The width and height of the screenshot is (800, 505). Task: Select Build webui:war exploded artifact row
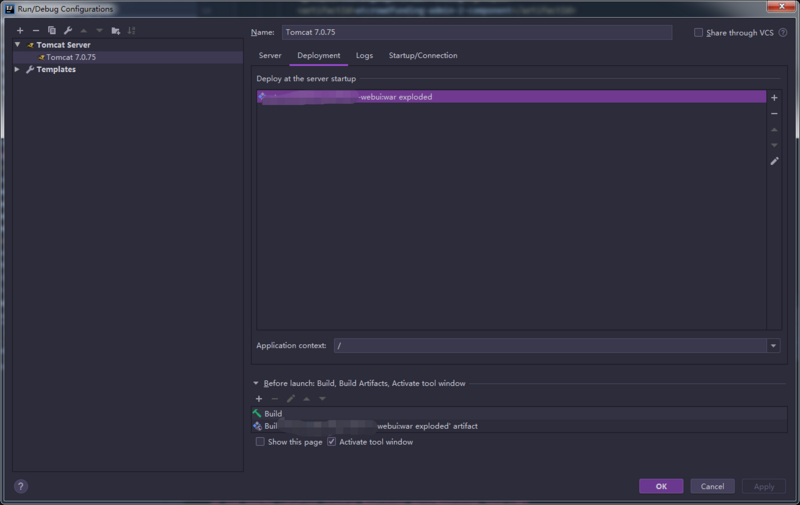[x=519, y=426]
